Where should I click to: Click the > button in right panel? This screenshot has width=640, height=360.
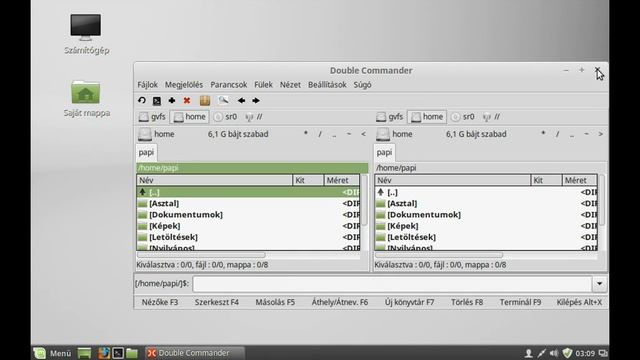tap(600, 134)
